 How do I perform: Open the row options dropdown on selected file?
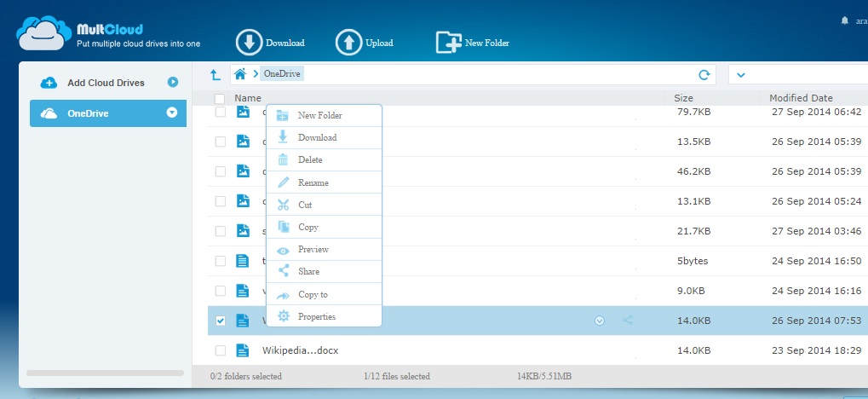tap(599, 321)
